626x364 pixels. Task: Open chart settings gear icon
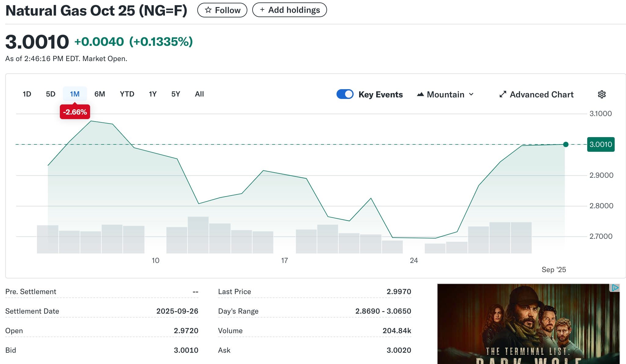(602, 94)
